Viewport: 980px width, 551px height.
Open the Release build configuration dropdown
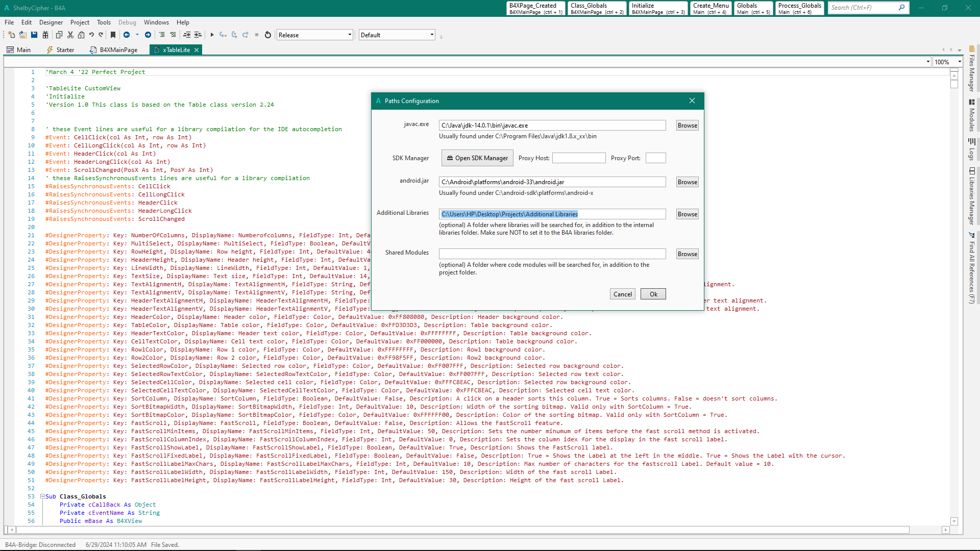[x=350, y=35]
